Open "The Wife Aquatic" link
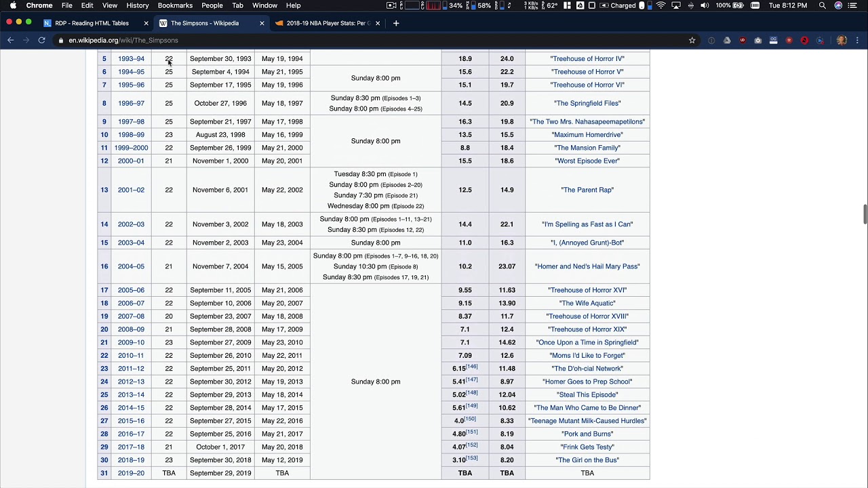This screenshot has width=868, height=488. tap(587, 303)
